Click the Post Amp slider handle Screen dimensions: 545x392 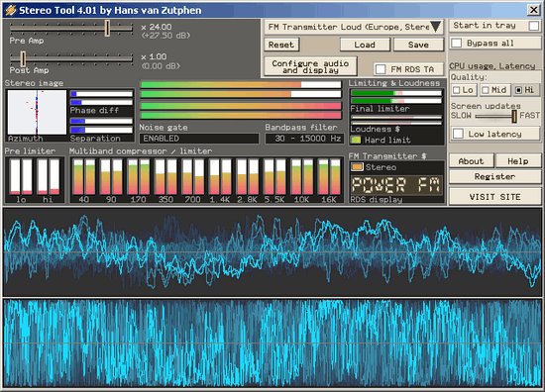coord(23,58)
